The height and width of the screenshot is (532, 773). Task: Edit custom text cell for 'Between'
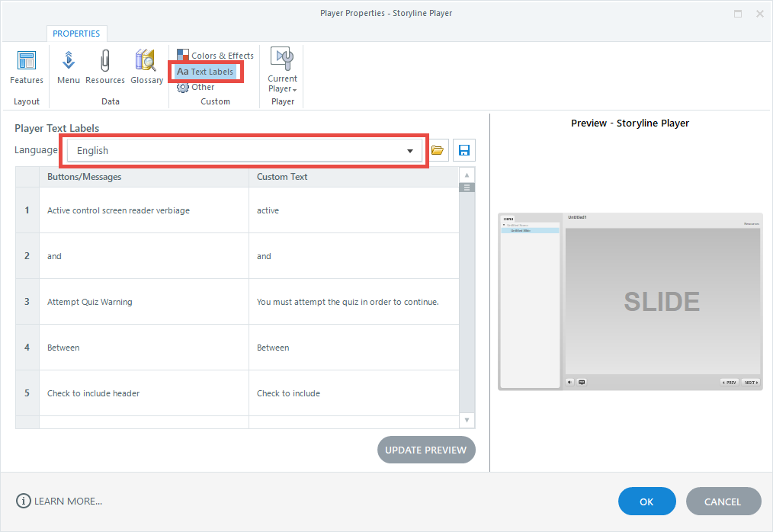coord(354,348)
